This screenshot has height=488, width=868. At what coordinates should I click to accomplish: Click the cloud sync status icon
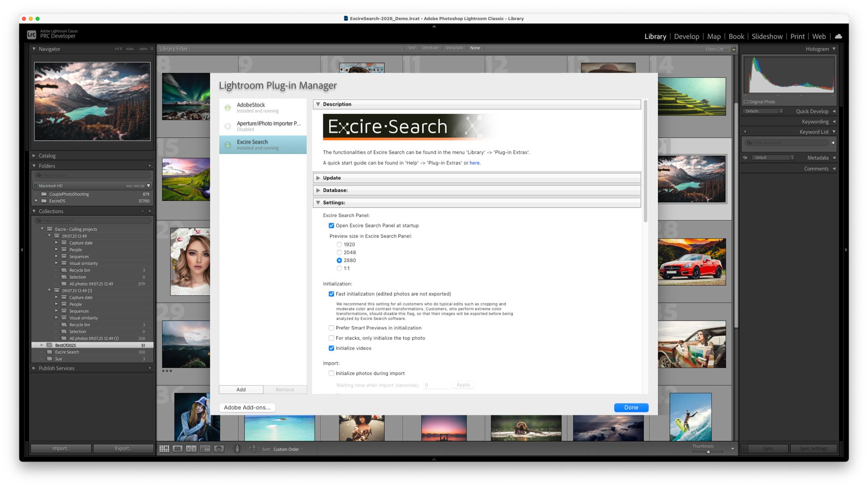point(838,36)
